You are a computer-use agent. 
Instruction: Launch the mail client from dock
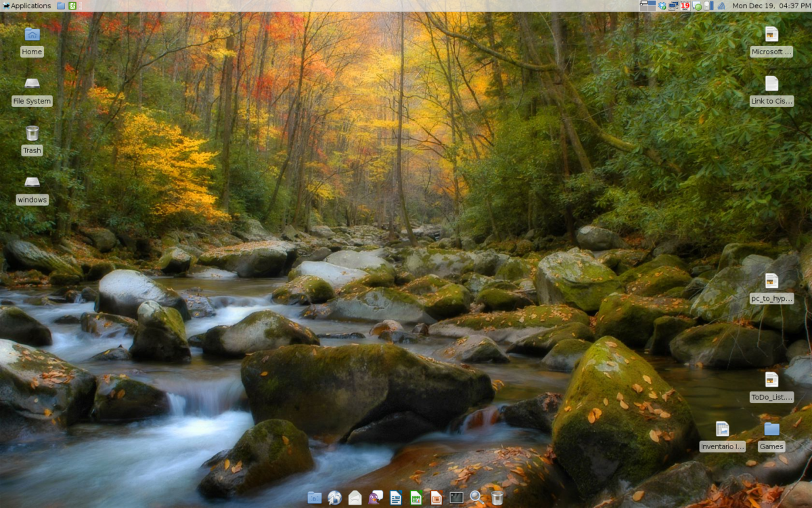(355, 498)
